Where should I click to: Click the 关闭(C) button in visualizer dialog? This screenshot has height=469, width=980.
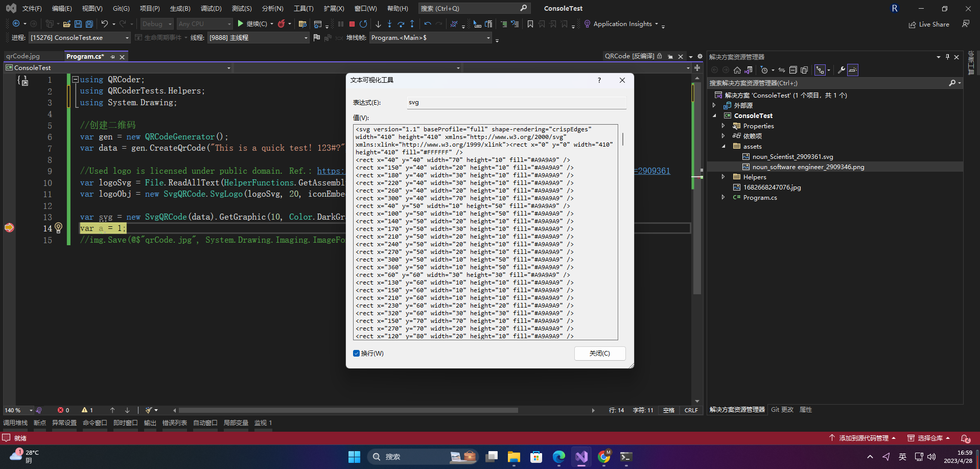click(x=600, y=354)
